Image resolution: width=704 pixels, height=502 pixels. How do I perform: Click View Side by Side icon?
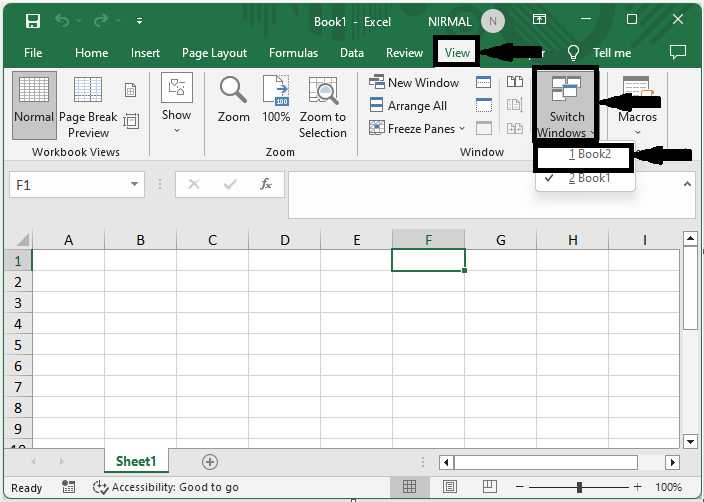[515, 82]
